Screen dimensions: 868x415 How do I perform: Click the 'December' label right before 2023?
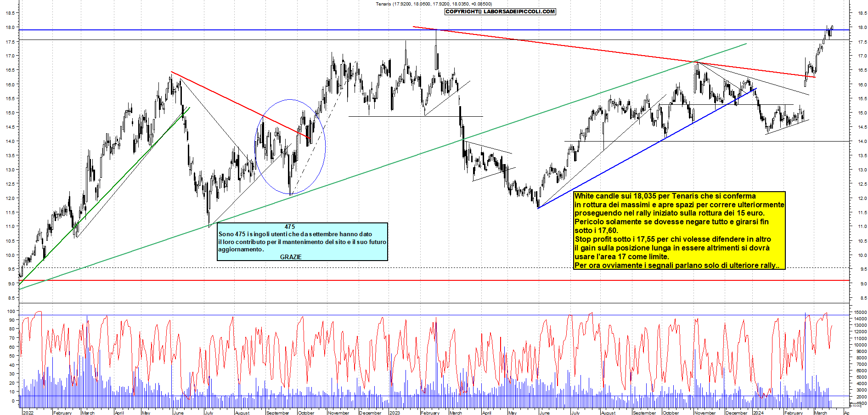[x=370, y=413]
